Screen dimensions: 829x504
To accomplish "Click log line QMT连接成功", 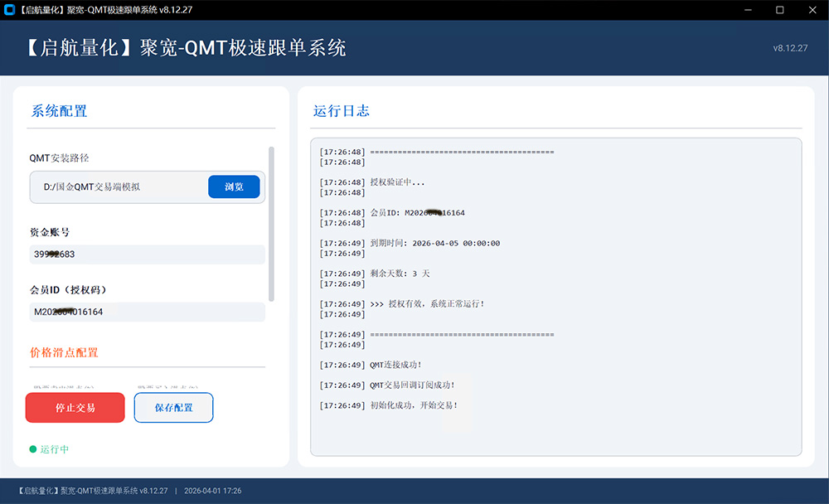I will 370,365.
